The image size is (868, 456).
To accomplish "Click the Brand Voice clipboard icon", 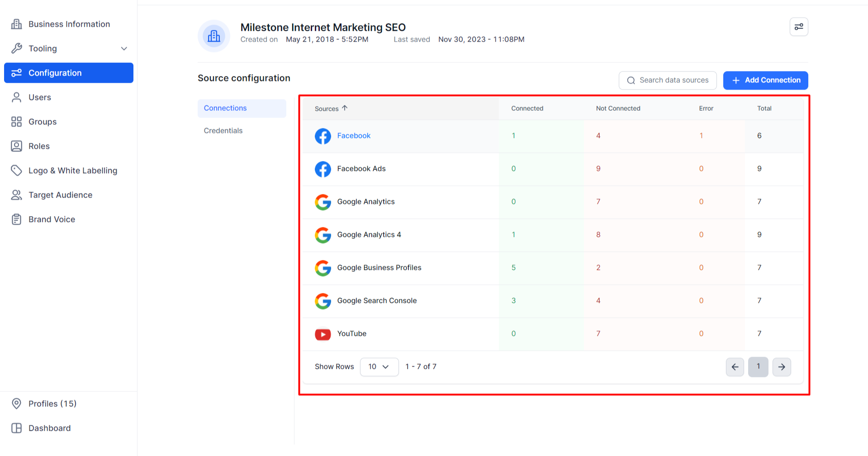I will pyautogui.click(x=17, y=219).
